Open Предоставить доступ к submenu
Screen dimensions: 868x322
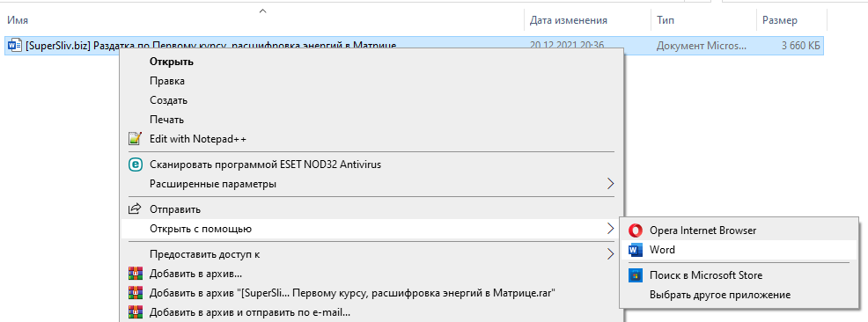pyautogui.click(x=372, y=254)
